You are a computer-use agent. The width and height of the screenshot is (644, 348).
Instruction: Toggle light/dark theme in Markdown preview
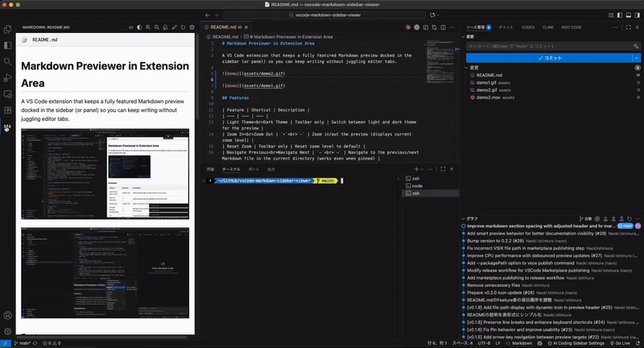139,27
